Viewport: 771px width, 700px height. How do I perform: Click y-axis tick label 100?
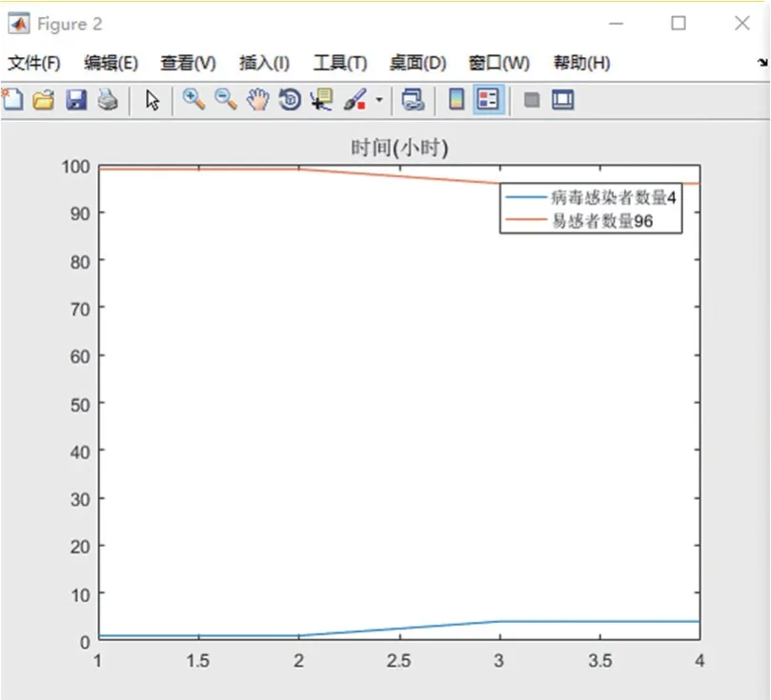tap(75, 167)
